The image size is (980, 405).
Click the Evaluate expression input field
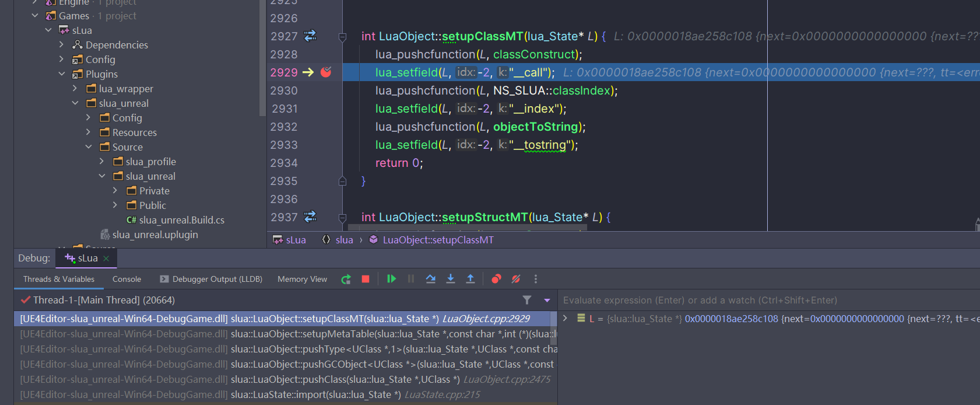[768, 300]
